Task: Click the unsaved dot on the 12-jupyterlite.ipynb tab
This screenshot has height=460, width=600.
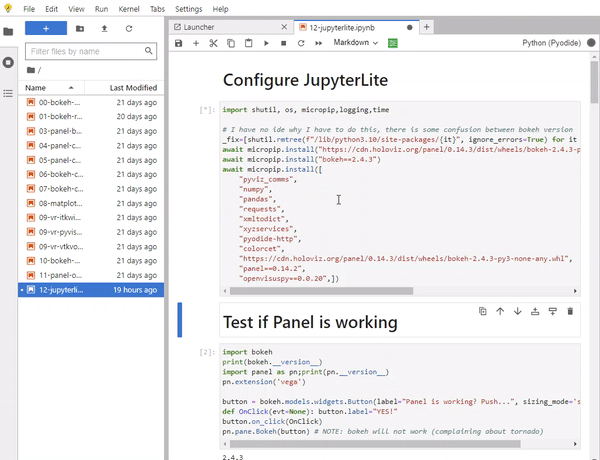Action: (409, 28)
